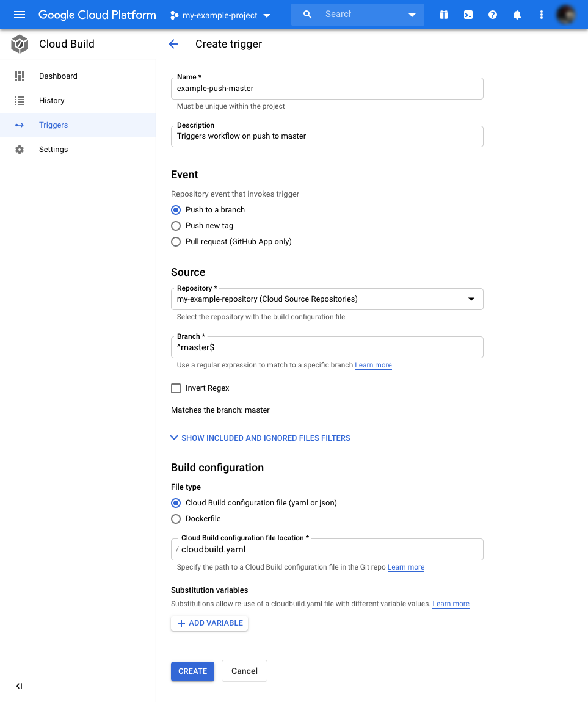Screen dimensions: 588x702
Task: Go back with the left arrow
Action: (174, 44)
